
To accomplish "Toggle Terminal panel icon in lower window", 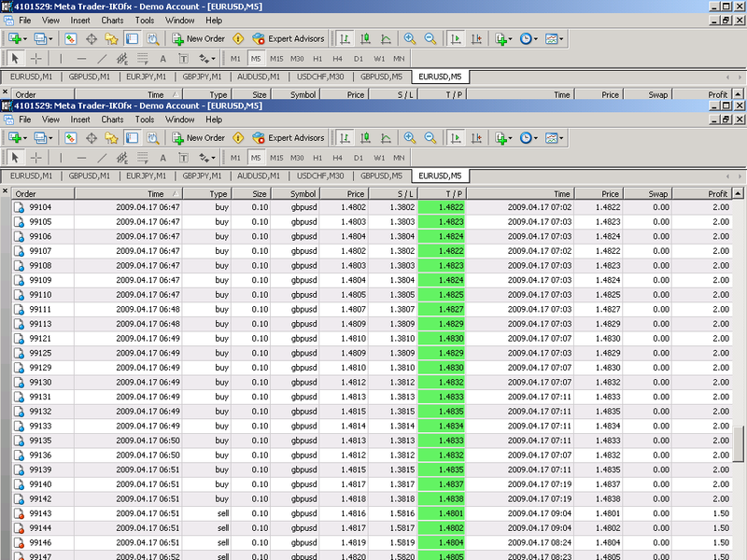I will [x=132, y=138].
